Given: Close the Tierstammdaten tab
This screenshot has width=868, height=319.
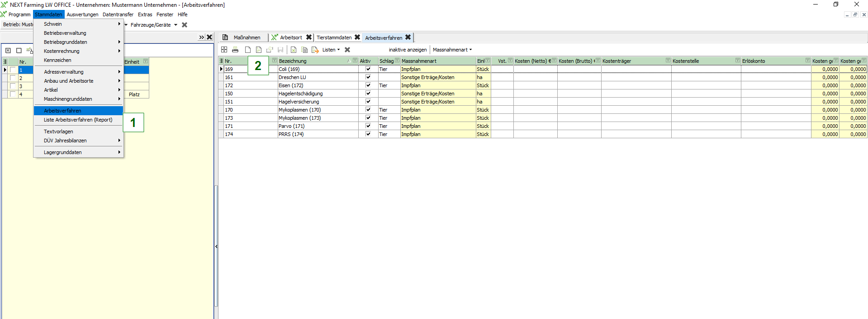Looking at the screenshot, I should tap(357, 38).
